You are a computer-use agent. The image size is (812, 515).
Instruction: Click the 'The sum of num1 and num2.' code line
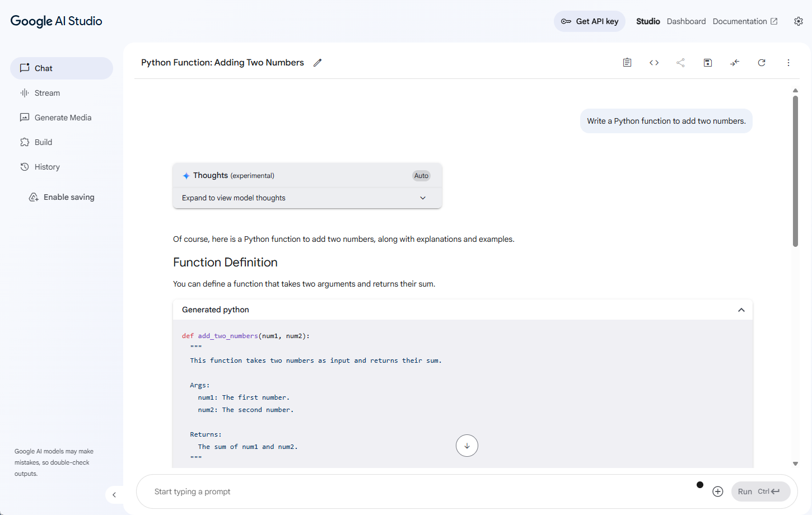(248, 447)
